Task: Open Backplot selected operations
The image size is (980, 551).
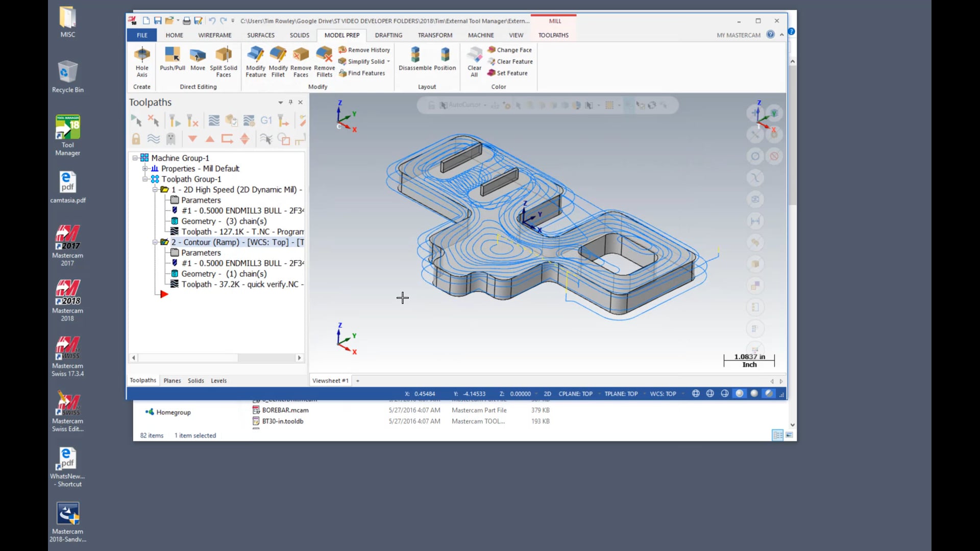Action: 214,121
